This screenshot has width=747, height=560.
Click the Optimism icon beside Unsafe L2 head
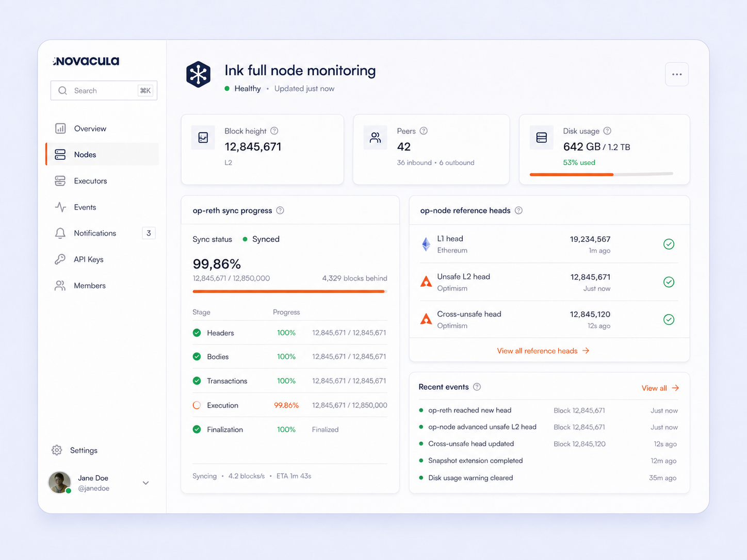click(426, 282)
